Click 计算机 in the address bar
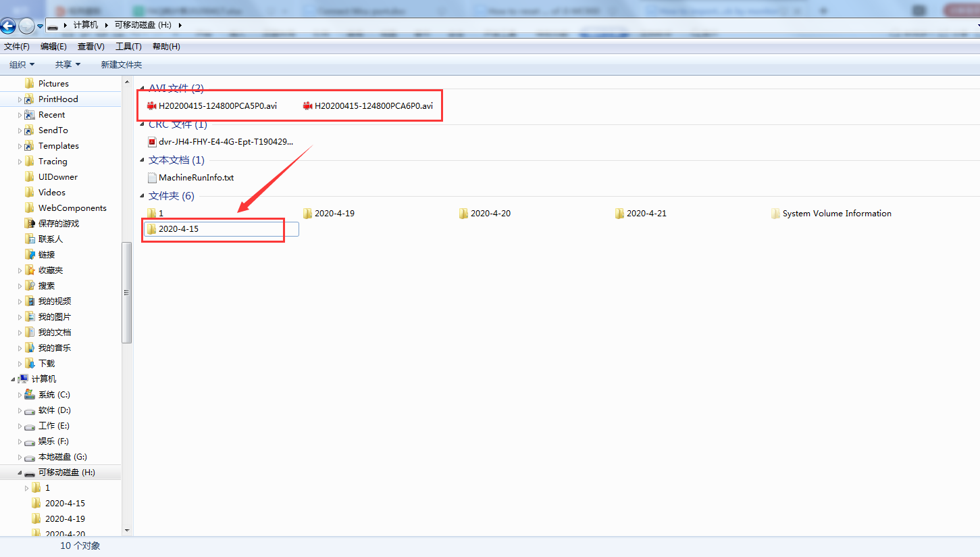Viewport: 980px width, 557px height. tap(86, 25)
